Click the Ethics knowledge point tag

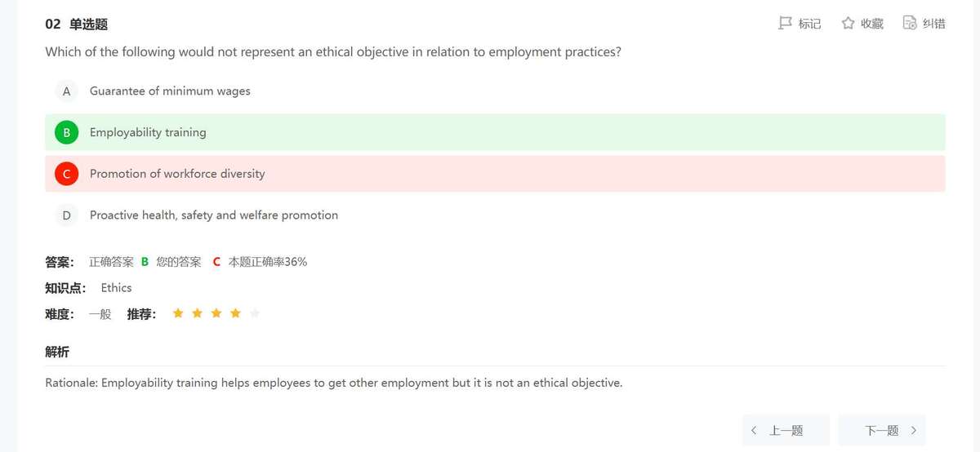coord(116,288)
